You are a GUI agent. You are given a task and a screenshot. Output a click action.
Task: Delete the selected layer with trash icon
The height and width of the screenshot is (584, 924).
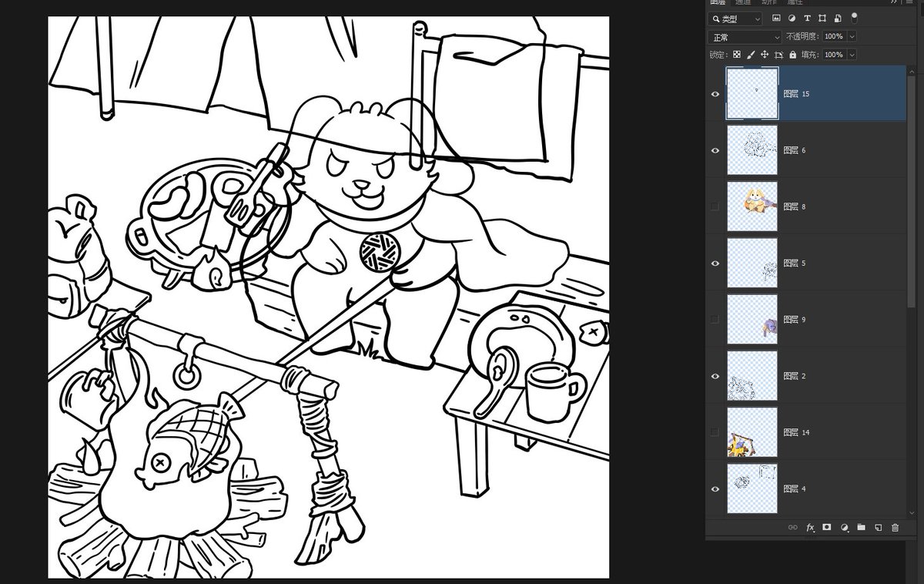pos(895,528)
